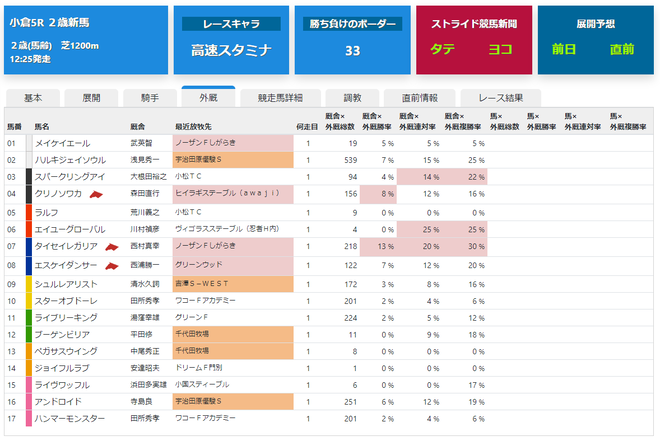Click ドリームF門別 cell in row 14
Image resolution: width=660 pixels, height=441 pixels.
click(x=199, y=368)
